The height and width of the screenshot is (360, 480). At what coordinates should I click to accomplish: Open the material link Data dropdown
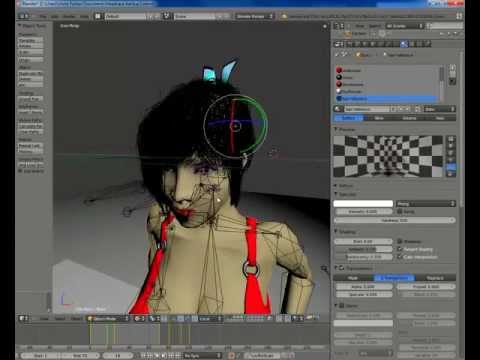coord(440,109)
